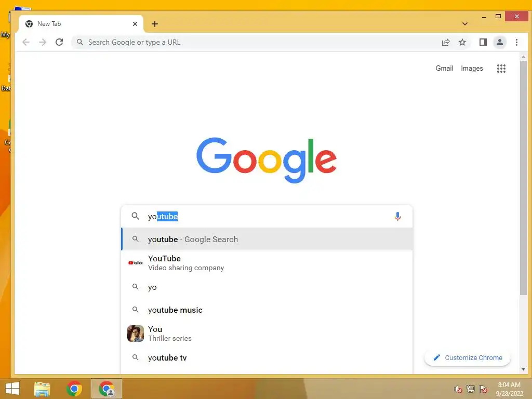Viewport: 532px width, 399px height.
Task: Expand the tab search chevron
Action: (x=465, y=24)
